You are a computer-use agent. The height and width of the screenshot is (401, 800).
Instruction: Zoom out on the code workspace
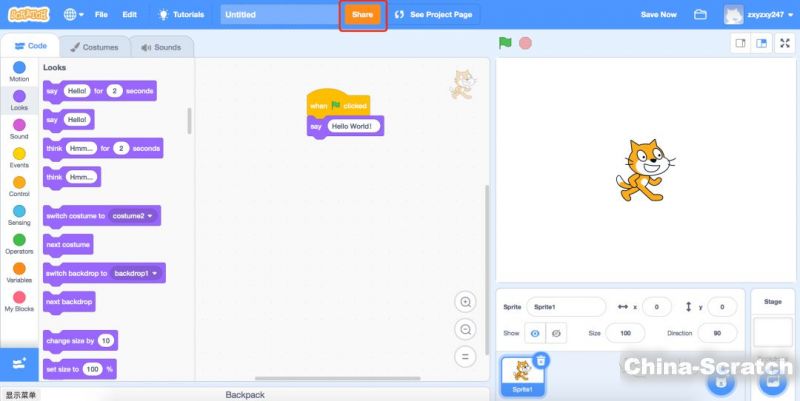[465, 329]
